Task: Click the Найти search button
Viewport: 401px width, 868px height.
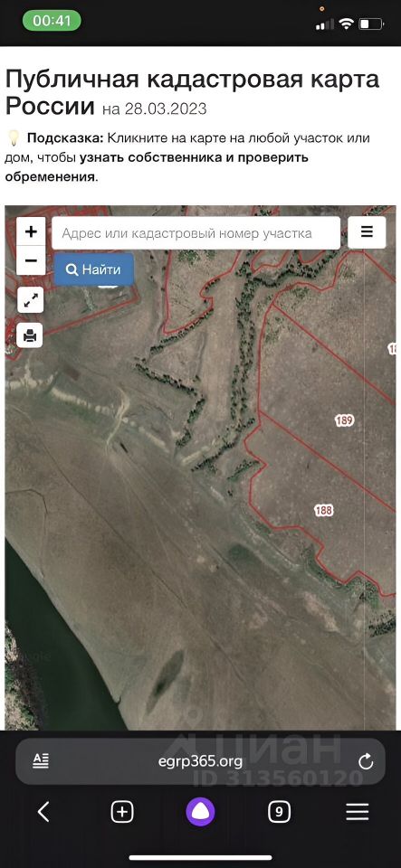Action: [x=93, y=269]
